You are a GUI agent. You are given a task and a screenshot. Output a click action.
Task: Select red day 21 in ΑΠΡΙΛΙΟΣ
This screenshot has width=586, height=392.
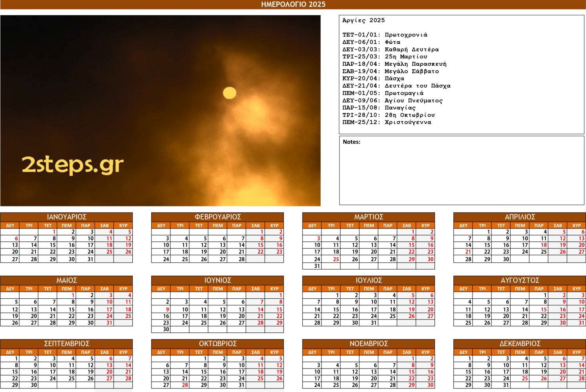pos(463,252)
